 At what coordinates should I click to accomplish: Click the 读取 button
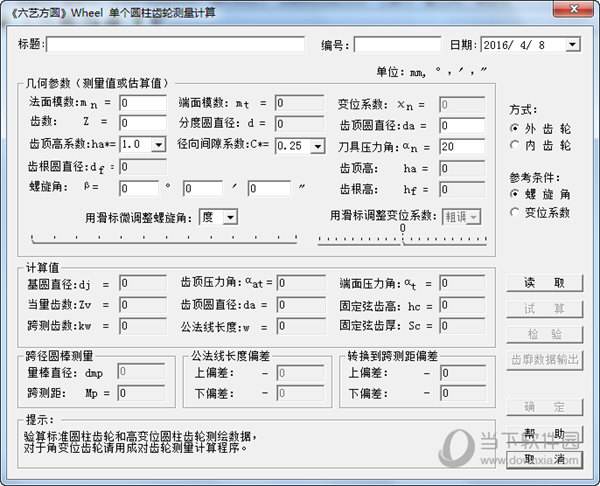pos(545,283)
